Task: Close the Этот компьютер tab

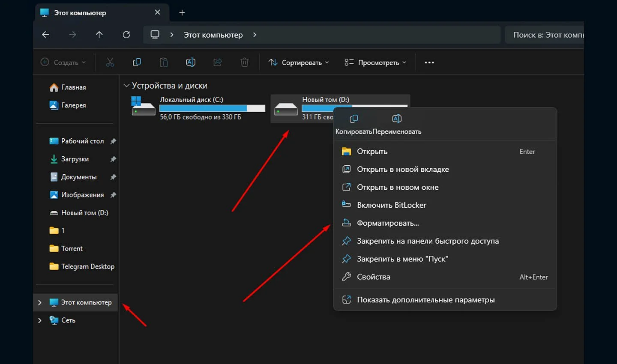Action: [x=157, y=12]
